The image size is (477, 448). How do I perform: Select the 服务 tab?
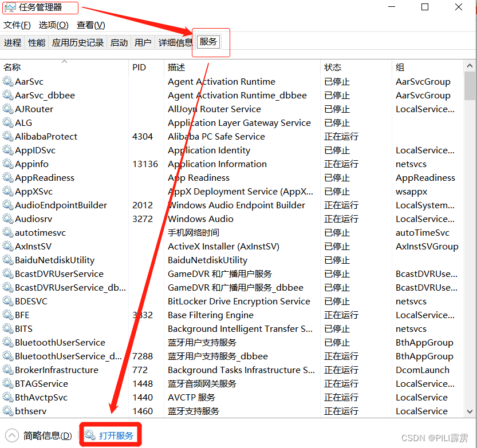pos(208,42)
